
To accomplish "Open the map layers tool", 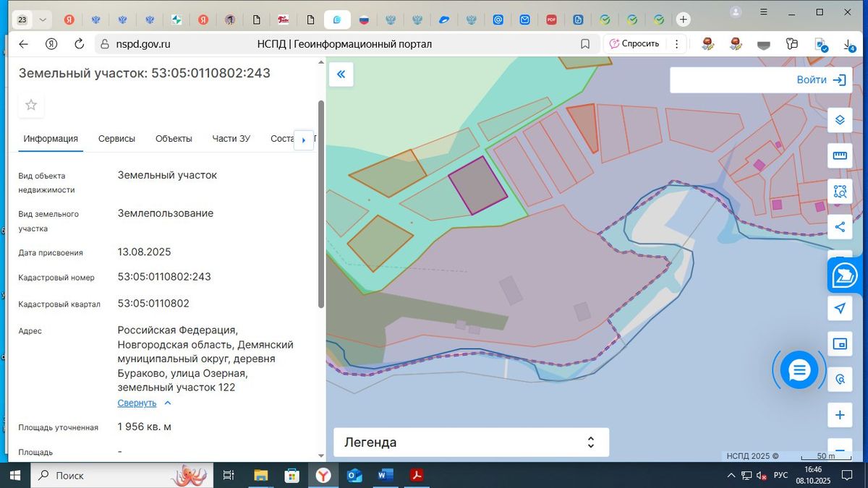I will [840, 120].
